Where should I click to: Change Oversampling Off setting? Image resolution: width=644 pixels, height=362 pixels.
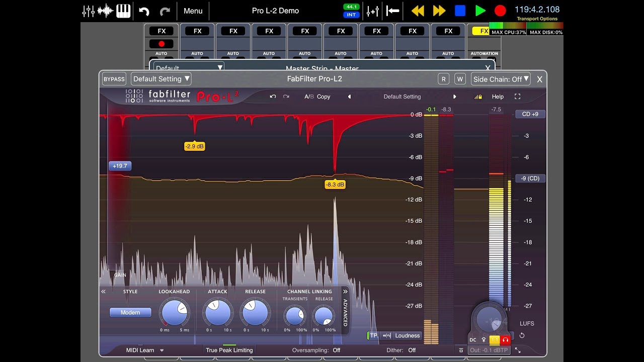click(337, 350)
